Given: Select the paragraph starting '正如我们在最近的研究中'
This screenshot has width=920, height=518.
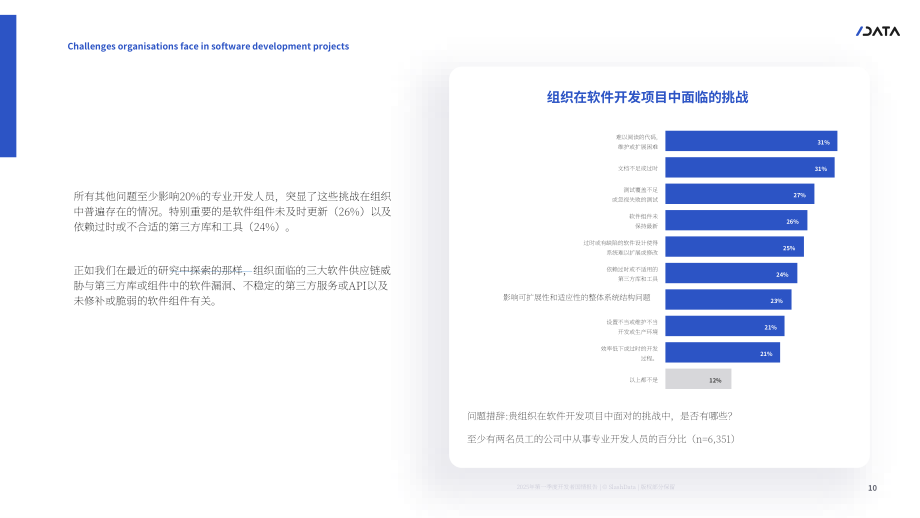Looking at the screenshot, I should tap(232, 286).
